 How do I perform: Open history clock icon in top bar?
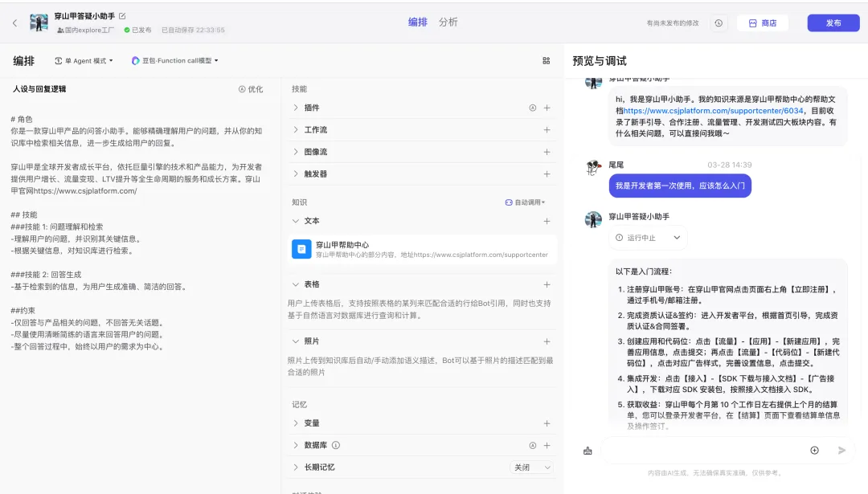pos(719,23)
